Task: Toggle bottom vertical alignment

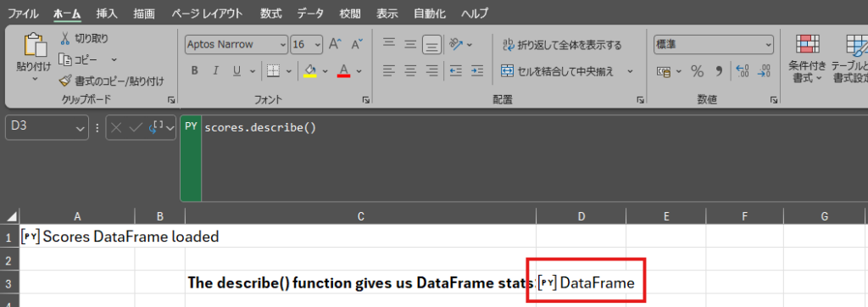Action: coord(431,44)
